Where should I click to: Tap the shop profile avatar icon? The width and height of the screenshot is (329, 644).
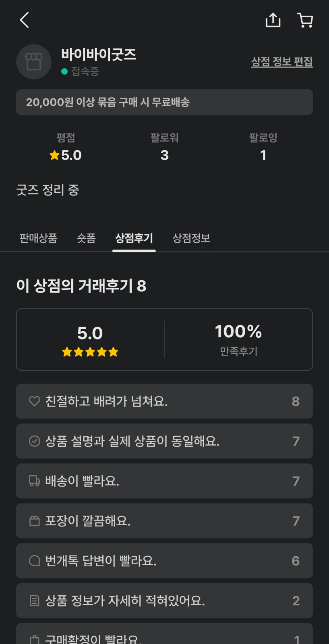(x=34, y=62)
